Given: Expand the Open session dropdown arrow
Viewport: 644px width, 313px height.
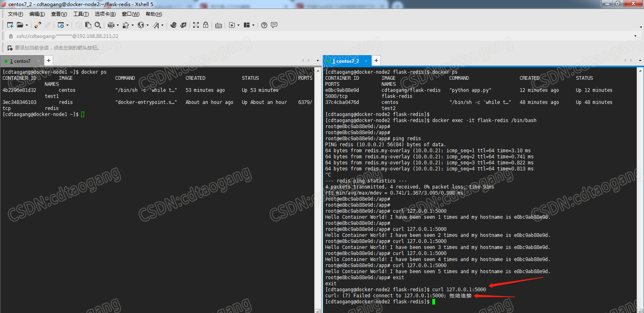Looking at the screenshot, I should click(27, 25).
